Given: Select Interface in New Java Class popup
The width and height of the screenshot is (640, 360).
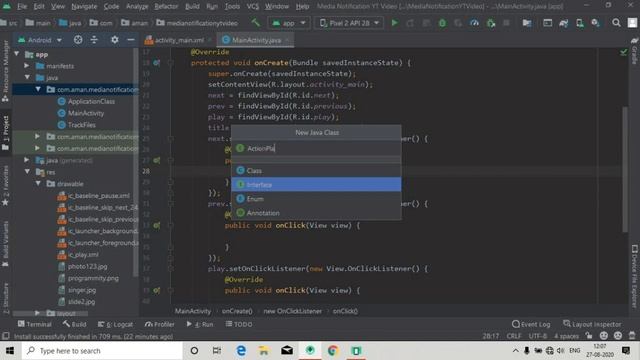Looking at the screenshot, I should (x=316, y=184).
